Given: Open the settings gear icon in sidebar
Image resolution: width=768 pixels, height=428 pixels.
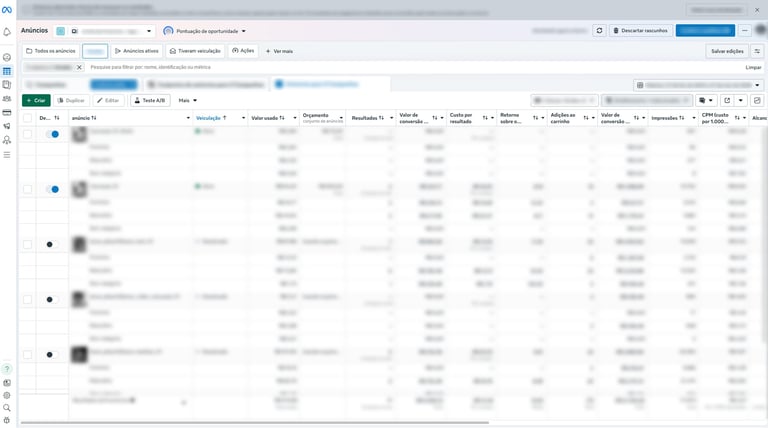Looking at the screenshot, I should click(x=7, y=395).
